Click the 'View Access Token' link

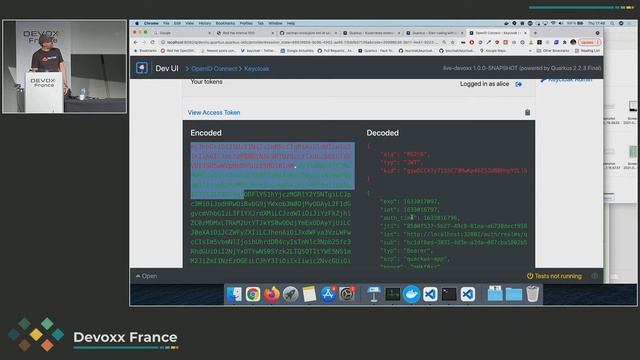(x=214, y=112)
